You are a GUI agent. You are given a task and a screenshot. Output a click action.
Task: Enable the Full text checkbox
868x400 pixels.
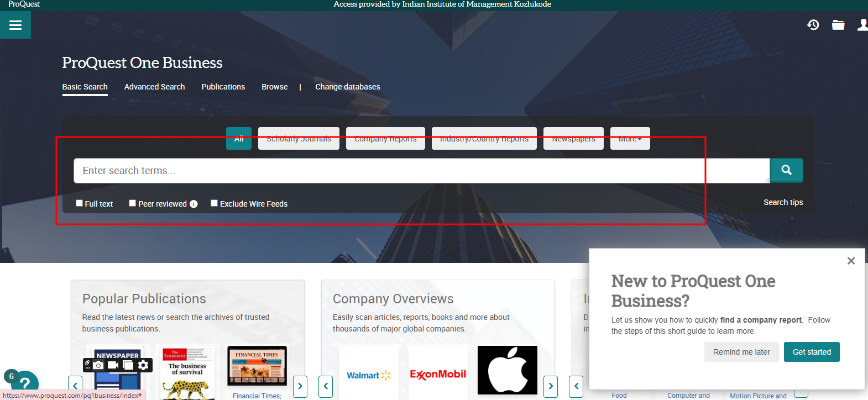80,203
